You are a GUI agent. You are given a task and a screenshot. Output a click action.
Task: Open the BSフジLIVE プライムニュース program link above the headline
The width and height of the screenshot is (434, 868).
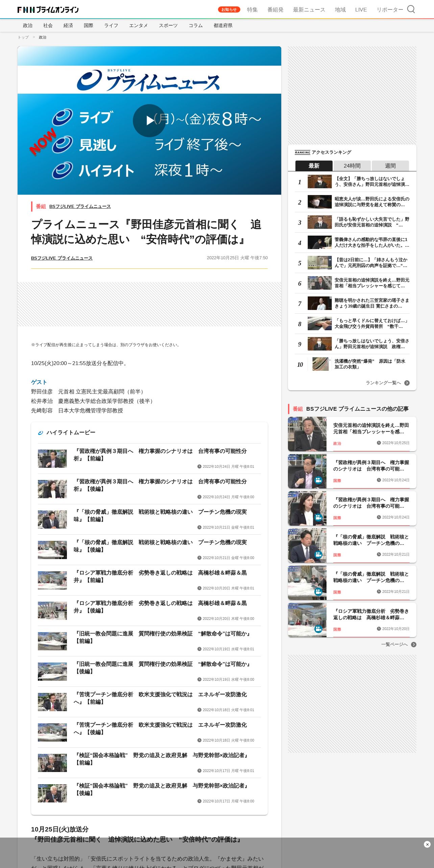tap(80, 206)
